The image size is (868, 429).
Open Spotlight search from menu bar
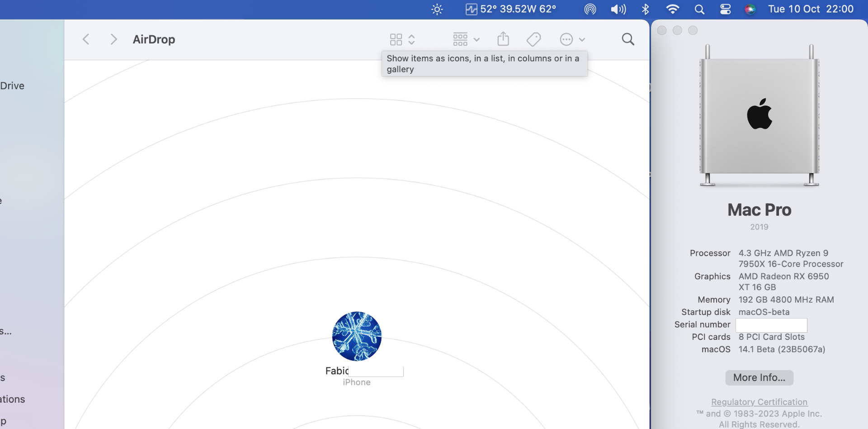699,9
